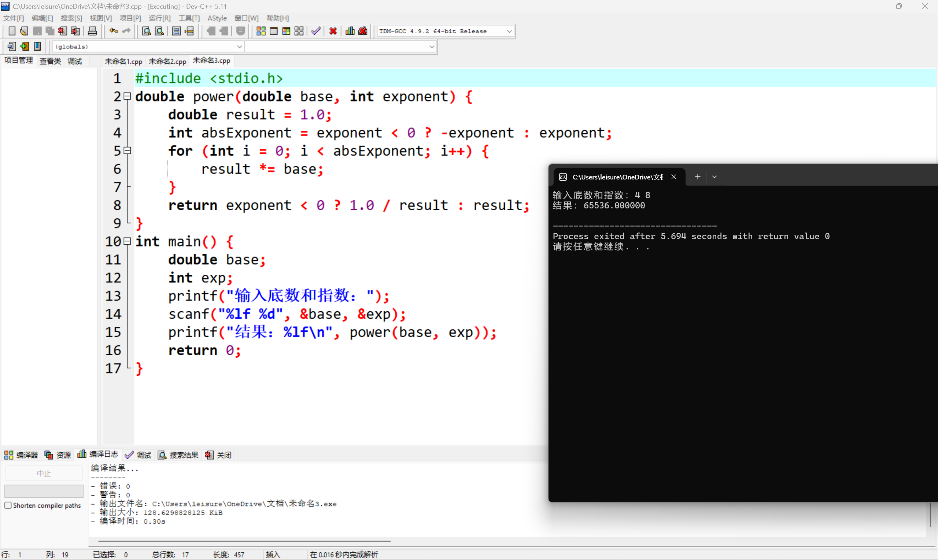Enable the Shorten compiler paths checkbox

(8, 505)
